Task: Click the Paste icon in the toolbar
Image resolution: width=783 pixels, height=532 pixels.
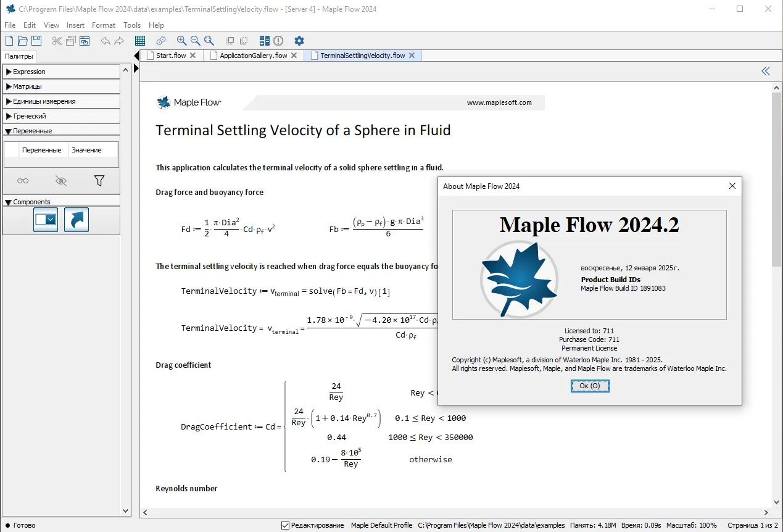Action: [85, 41]
